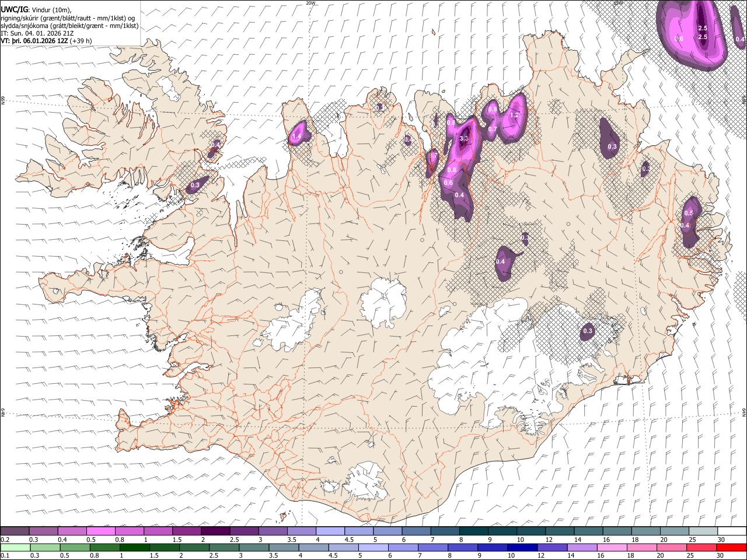The height and width of the screenshot is (560, 747).
Task: Click the 30 label under the bottom scale
Action: (721, 556)
